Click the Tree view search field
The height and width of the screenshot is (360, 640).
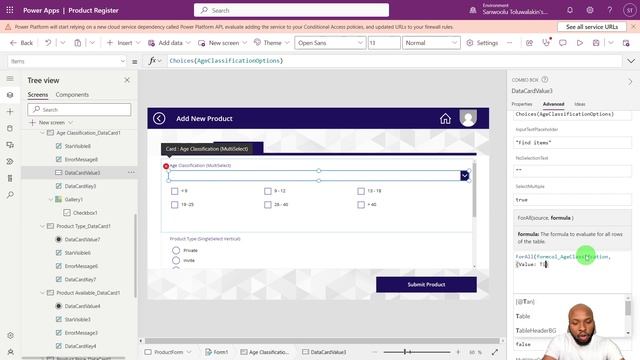[x=79, y=110]
